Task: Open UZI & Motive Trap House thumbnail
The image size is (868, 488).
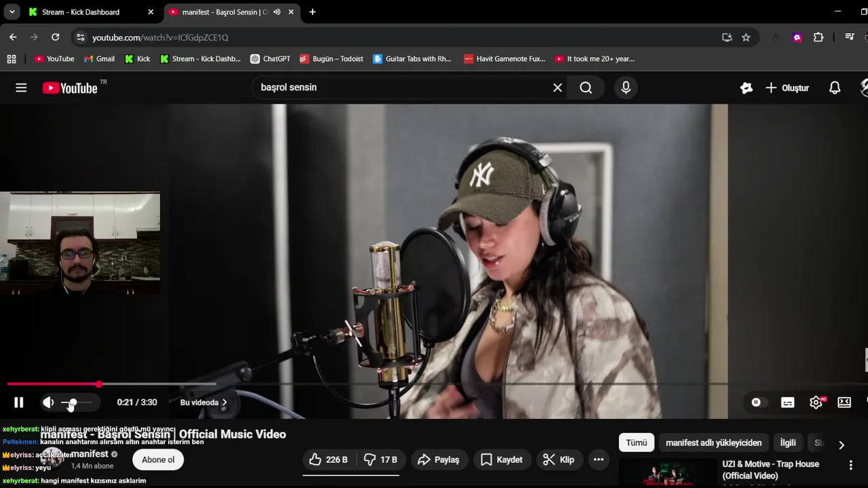Action: (x=668, y=473)
